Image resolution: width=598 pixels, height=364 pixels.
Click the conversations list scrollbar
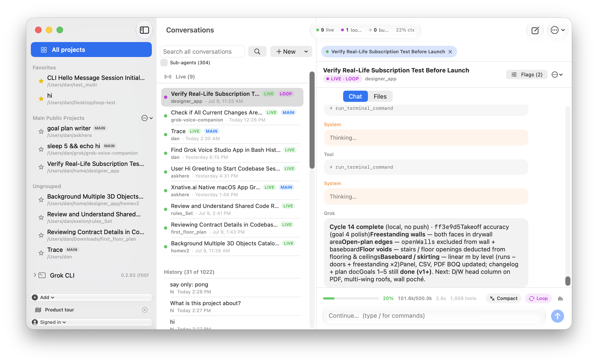(312, 120)
